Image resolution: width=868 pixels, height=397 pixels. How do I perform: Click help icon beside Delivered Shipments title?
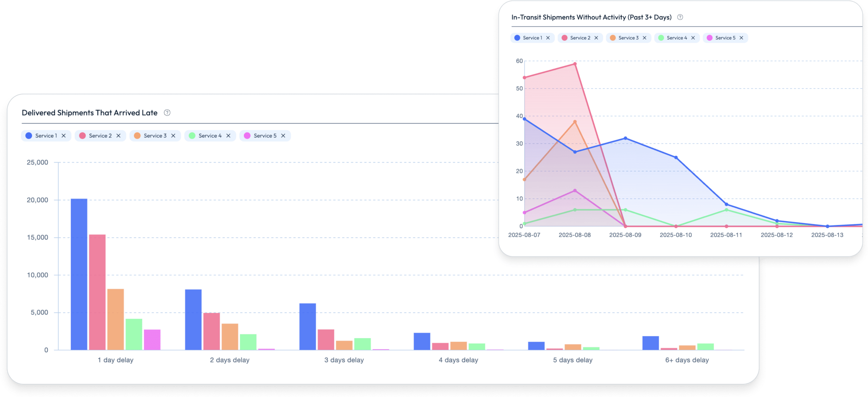(x=167, y=113)
